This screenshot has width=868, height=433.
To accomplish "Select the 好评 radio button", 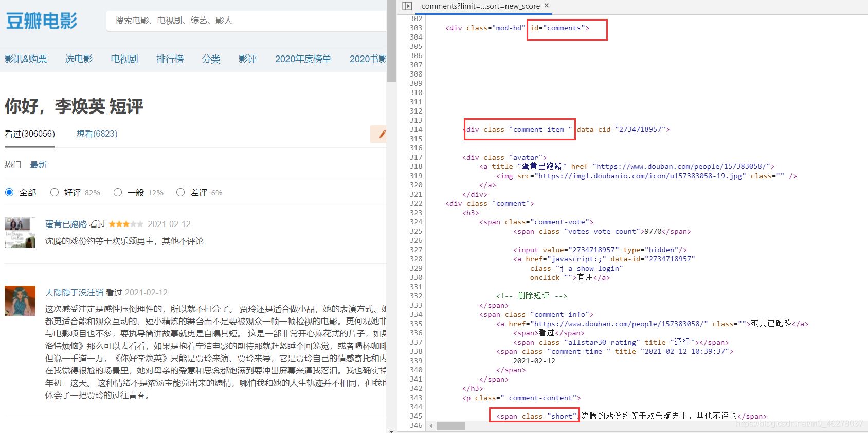I will coord(55,192).
